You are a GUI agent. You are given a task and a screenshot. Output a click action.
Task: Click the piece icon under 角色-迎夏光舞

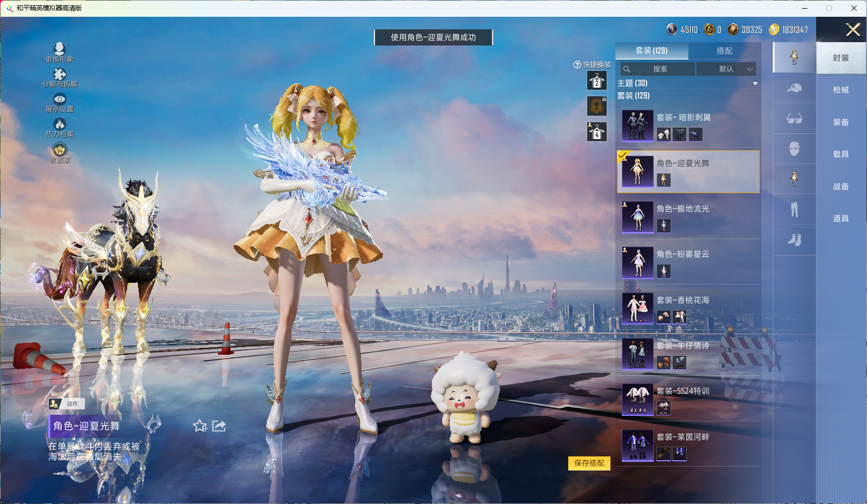coord(664,180)
